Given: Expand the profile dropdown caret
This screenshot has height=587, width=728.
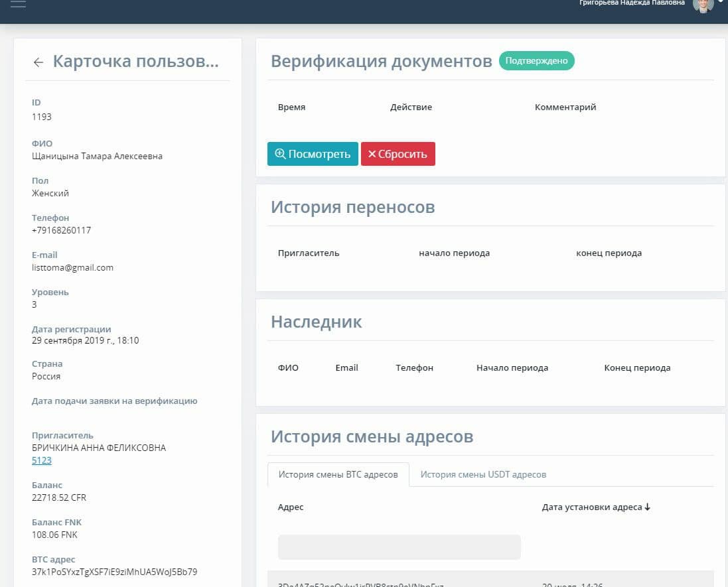Looking at the screenshot, I should (721, 3).
